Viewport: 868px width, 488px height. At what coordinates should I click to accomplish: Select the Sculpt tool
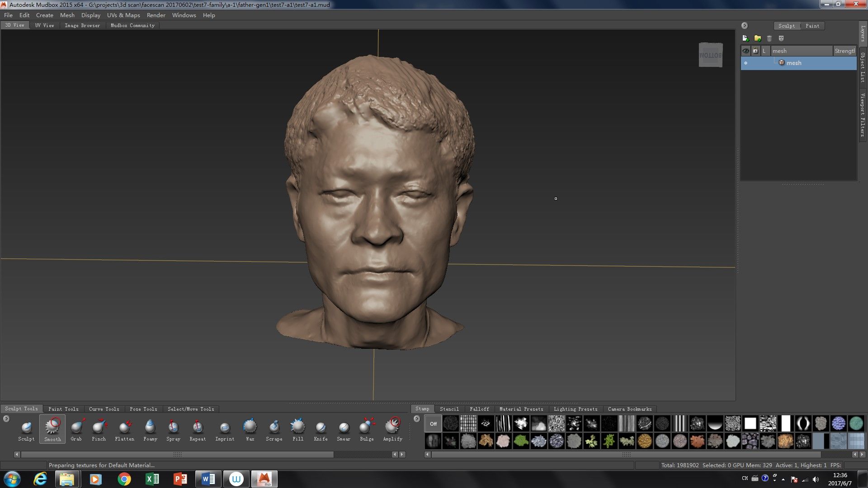pos(26,428)
